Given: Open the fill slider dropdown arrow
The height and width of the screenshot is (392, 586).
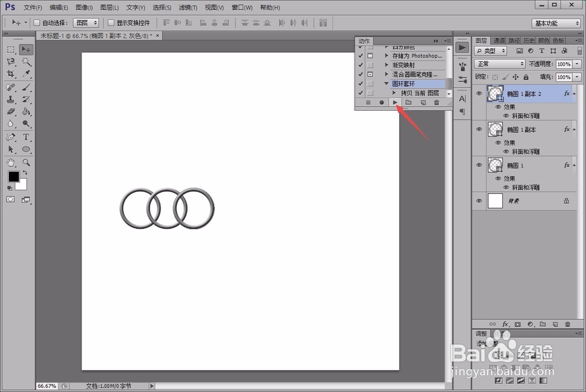Looking at the screenshot, I should point(577,77).
